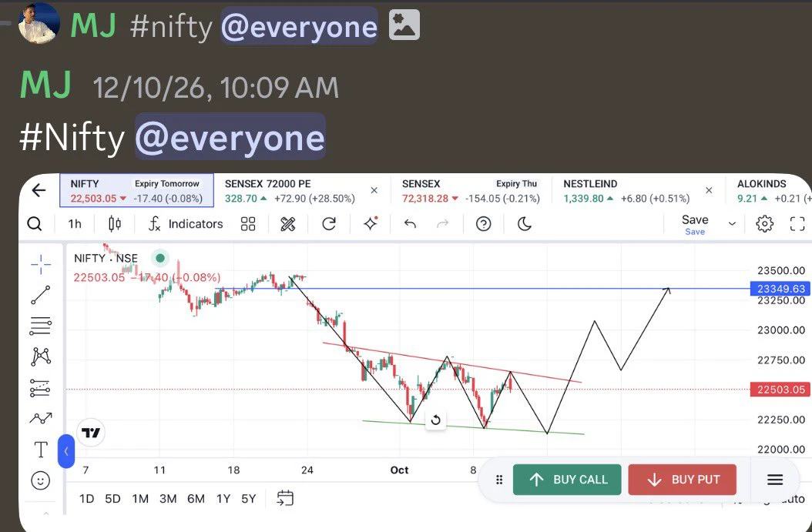Viewport: 812px width, 532px height.
Task: Open the symbol search magnifier
Action: (x=35, y=224)
